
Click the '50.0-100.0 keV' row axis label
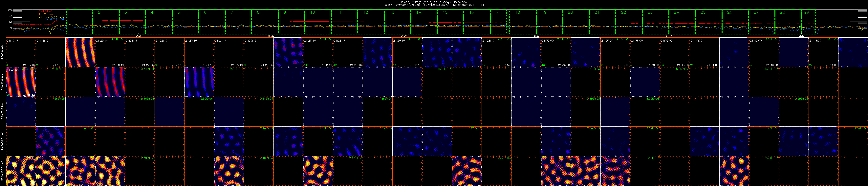[x=3, y=171]
